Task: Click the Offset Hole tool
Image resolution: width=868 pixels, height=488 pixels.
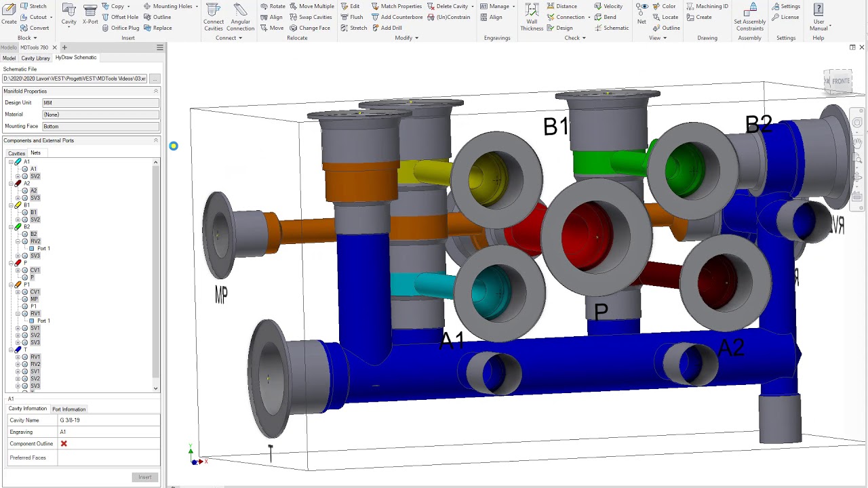Action: click(120, 17)
